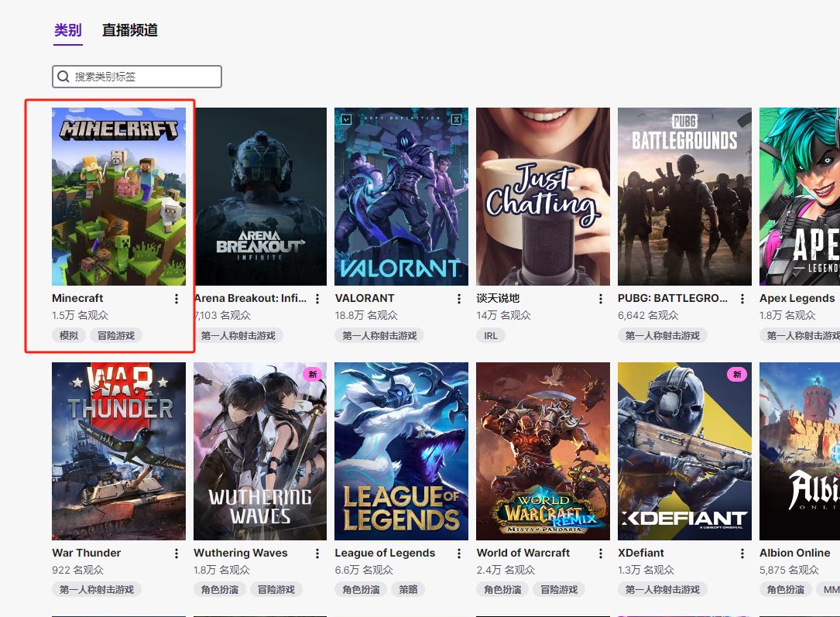The height and width of the screenshot is (617, 840).
Task: Select 角色扮演 tag under World of Warcraft
Action: tap(502, 590)
